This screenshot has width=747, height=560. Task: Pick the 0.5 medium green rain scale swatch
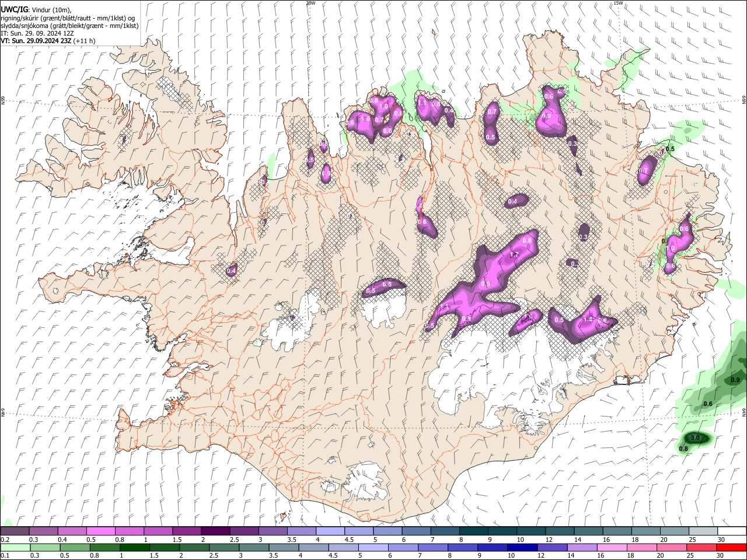(x=75, y=547)
